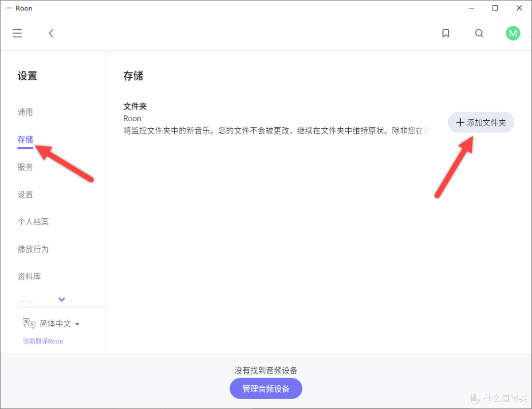Select 资料库 in the settings sidebar

click(x=29, y=276)
